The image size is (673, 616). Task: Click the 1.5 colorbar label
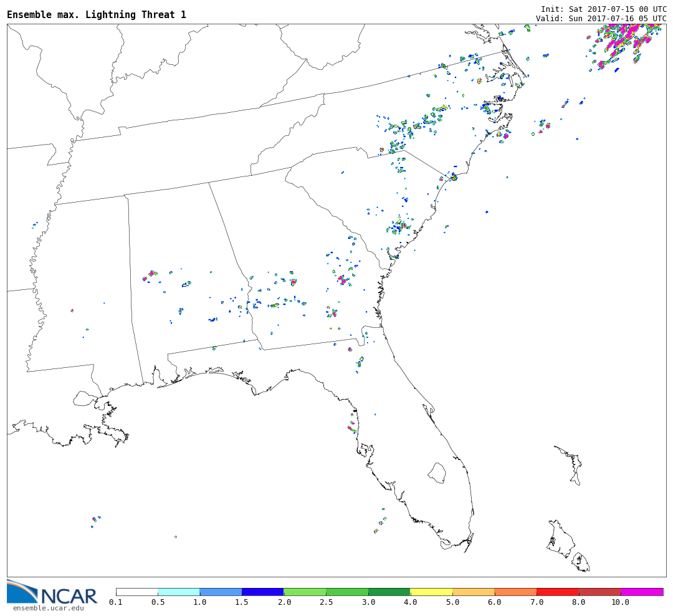(242, 602)
